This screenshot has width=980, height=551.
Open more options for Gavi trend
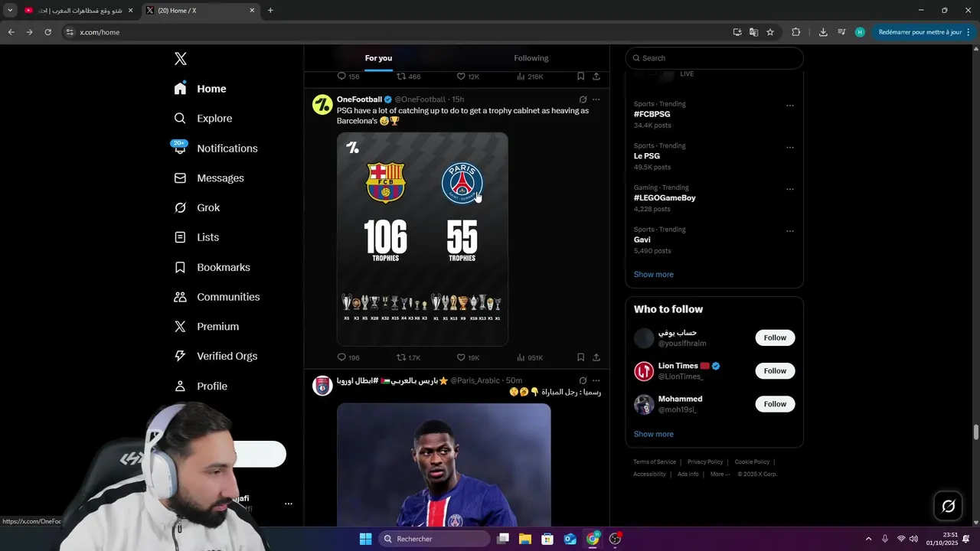pyautogui.click(x=790, y=231)
